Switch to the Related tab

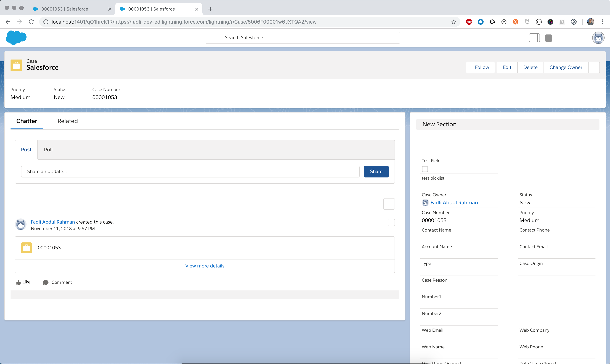[68, 121]
